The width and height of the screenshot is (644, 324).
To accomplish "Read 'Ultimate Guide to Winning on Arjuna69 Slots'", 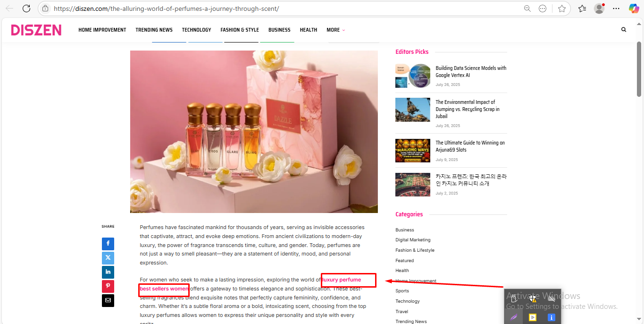I will click(x=470, y=146).
